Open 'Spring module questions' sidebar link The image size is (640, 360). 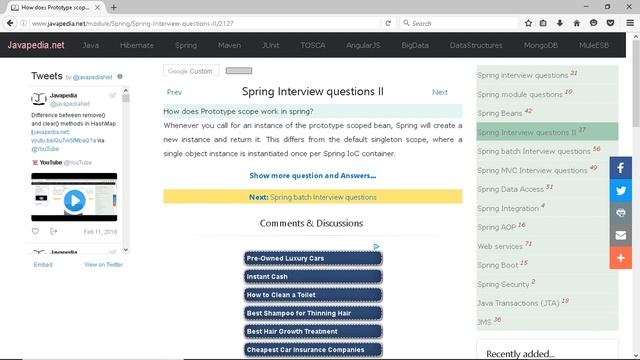pyautogui.click(x=520, y=94)
